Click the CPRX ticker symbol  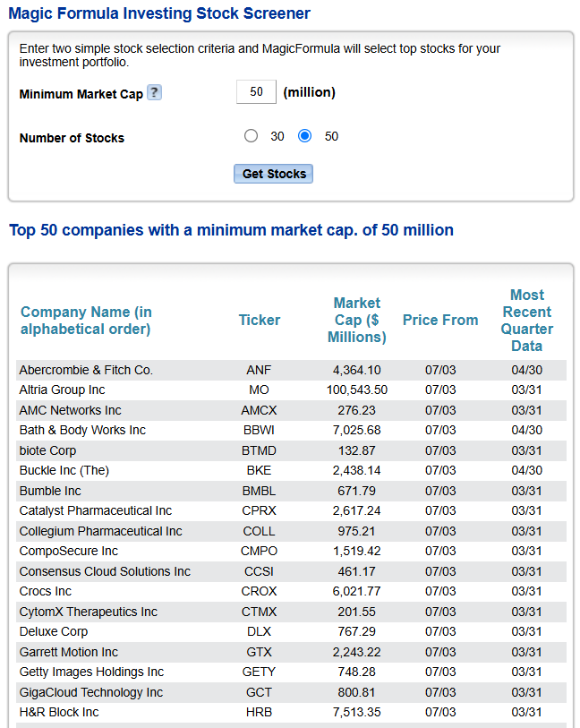tap(259, 511)
